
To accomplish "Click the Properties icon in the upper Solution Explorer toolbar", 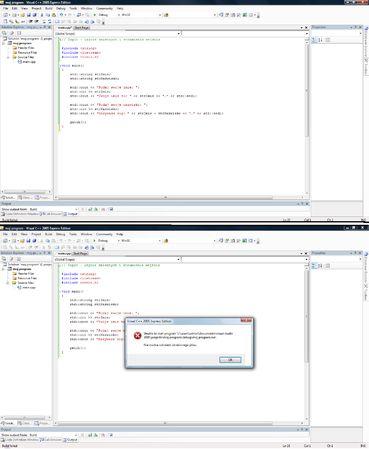I will (x=4, y=33).
